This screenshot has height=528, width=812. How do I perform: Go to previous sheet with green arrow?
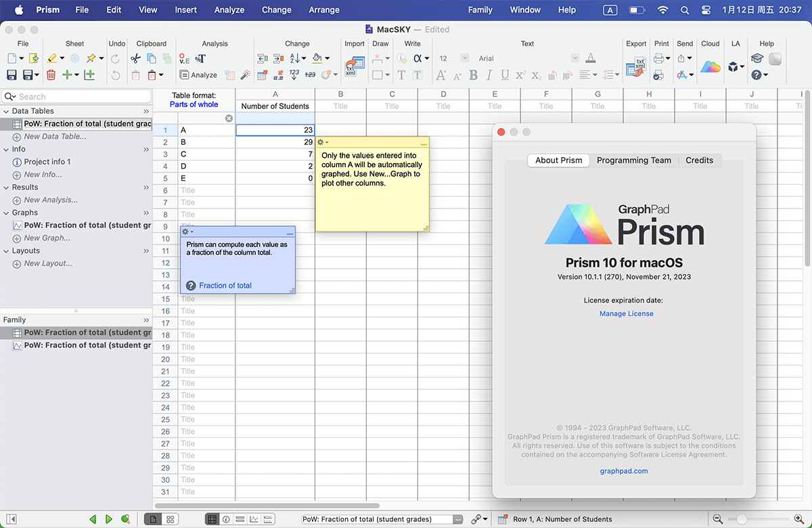(x=93, y=519)
